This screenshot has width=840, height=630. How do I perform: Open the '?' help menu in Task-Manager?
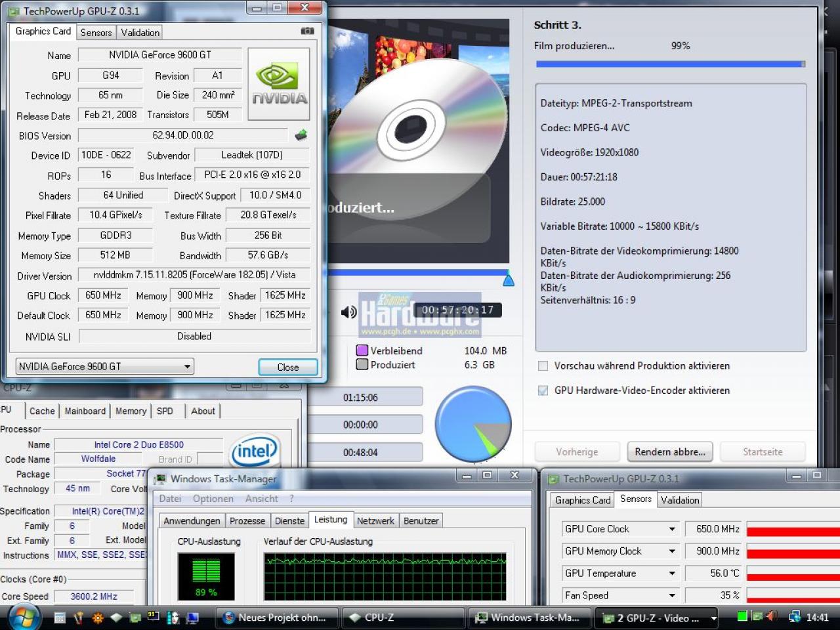(291, 499)
